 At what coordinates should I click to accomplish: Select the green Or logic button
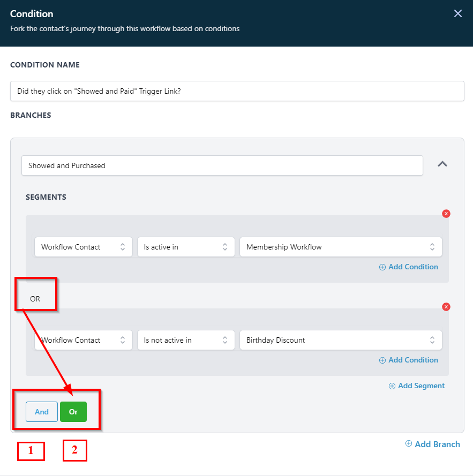pos(73,412)
